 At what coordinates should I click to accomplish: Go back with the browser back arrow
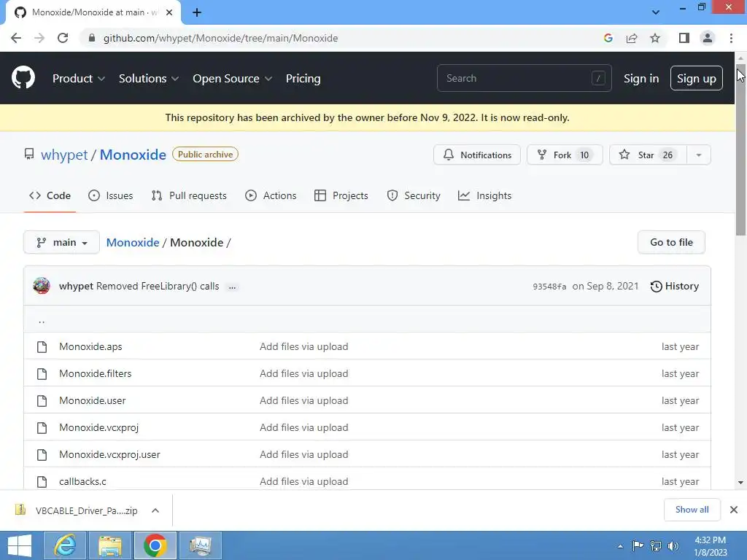(x=16, y=38)
